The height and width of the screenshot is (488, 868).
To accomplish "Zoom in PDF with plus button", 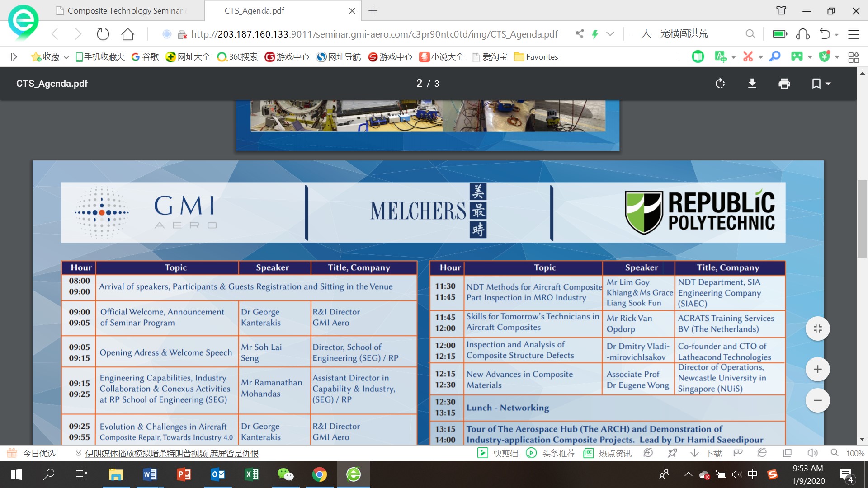I will click(x=817, y=369).
